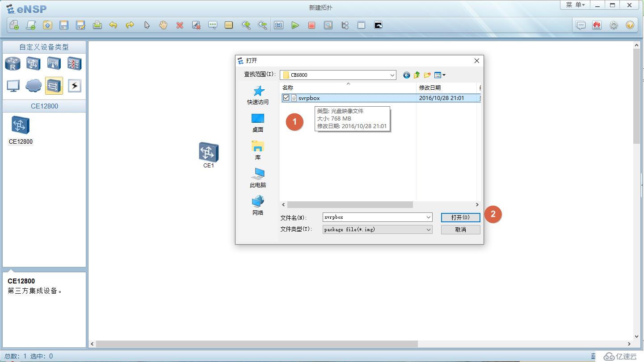Open the view menu dropdown in Open dialog
Image resolution: width=644 pixels, height=362 pixels.
pos(440,75)
